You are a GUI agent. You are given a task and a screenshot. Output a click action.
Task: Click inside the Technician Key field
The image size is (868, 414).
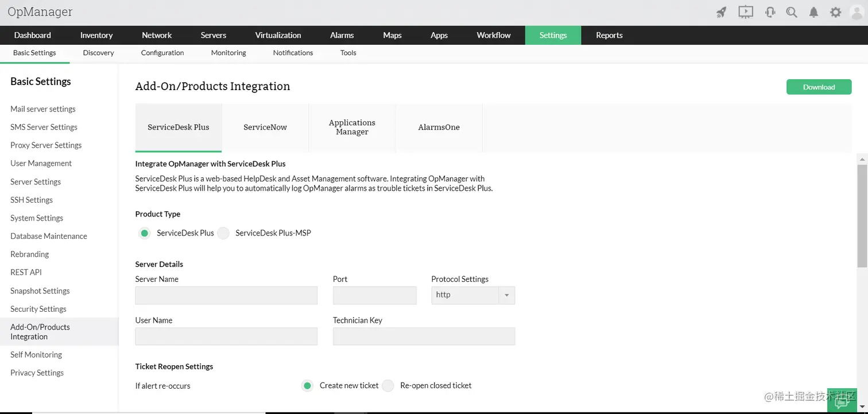424,336
